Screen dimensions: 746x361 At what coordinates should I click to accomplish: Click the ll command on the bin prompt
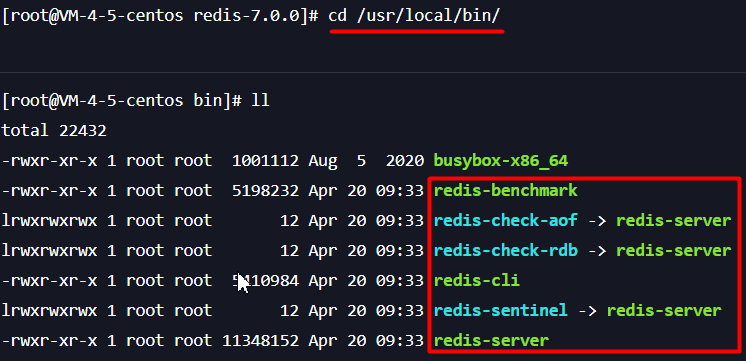coord(260,100)
